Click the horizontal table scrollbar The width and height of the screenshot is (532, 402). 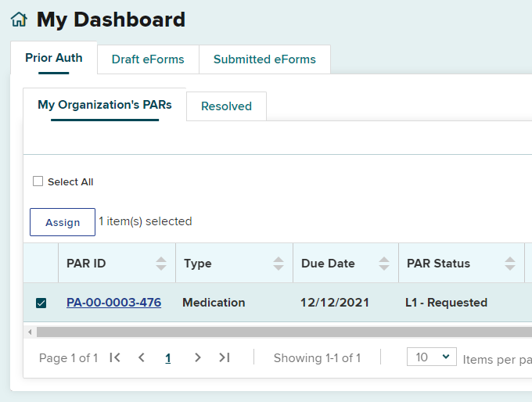tap(282, 332)
